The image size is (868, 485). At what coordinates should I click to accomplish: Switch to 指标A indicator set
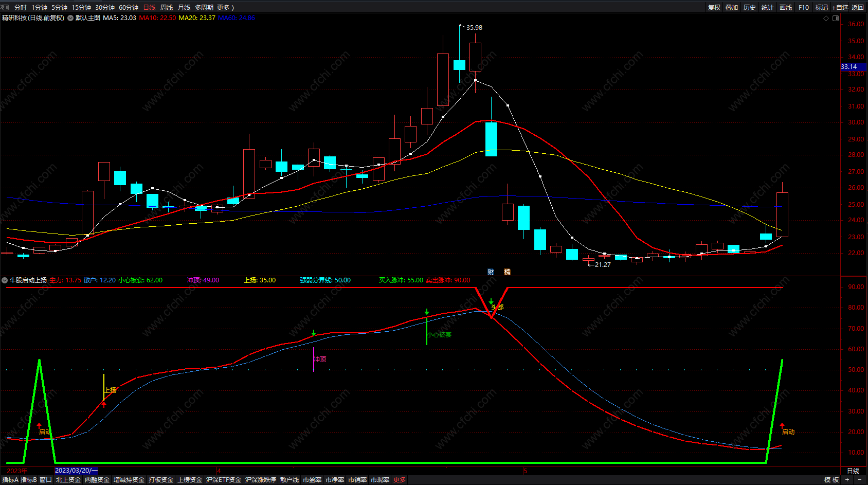[10, 480]
